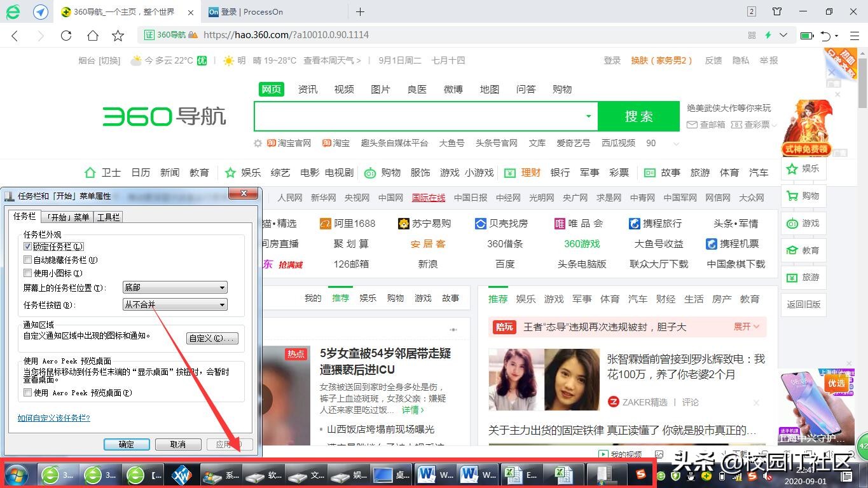The width and height of the screenshot is (868, 488).
Task: Click the page settings gear icon below search
Action: coord(258,143)
